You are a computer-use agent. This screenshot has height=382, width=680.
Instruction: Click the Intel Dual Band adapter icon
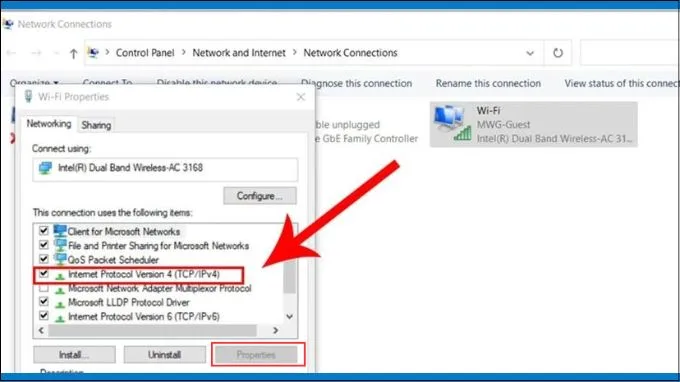pos(45,168)
